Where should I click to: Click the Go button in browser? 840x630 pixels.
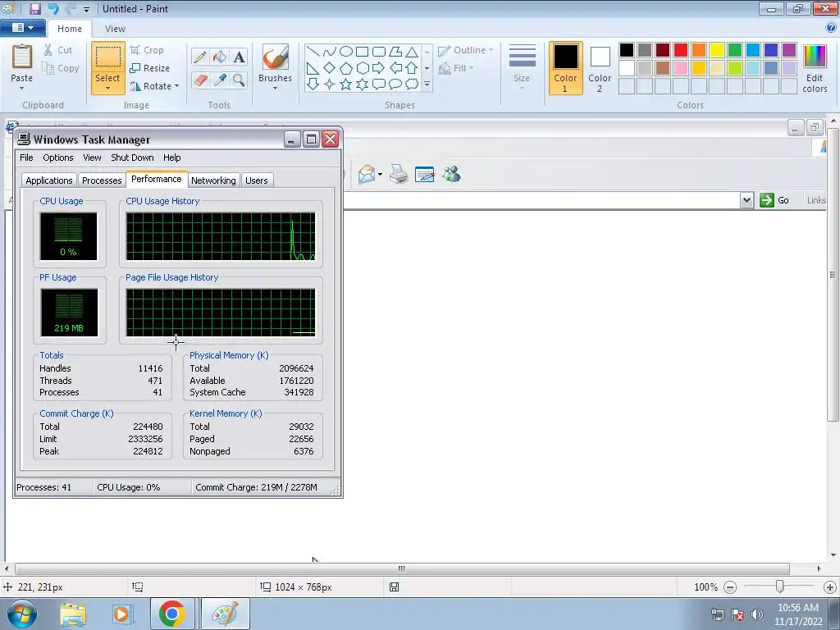click(774, 200)
